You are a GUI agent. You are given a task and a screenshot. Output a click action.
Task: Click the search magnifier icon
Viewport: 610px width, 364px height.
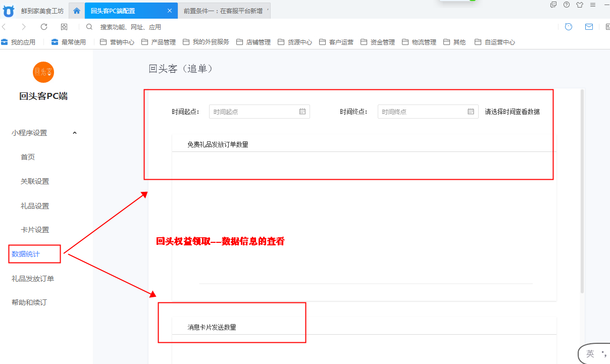pyautogui.click(x=89, y=27)
